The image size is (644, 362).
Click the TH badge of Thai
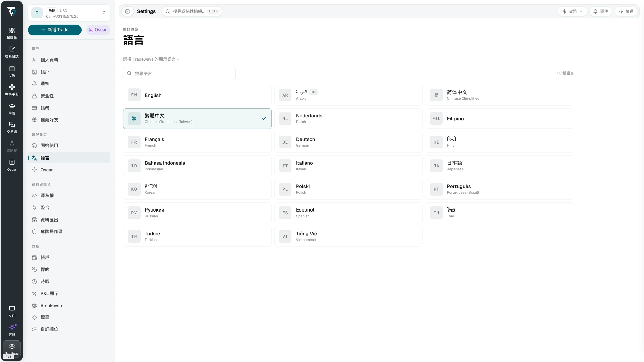(436, 213)
